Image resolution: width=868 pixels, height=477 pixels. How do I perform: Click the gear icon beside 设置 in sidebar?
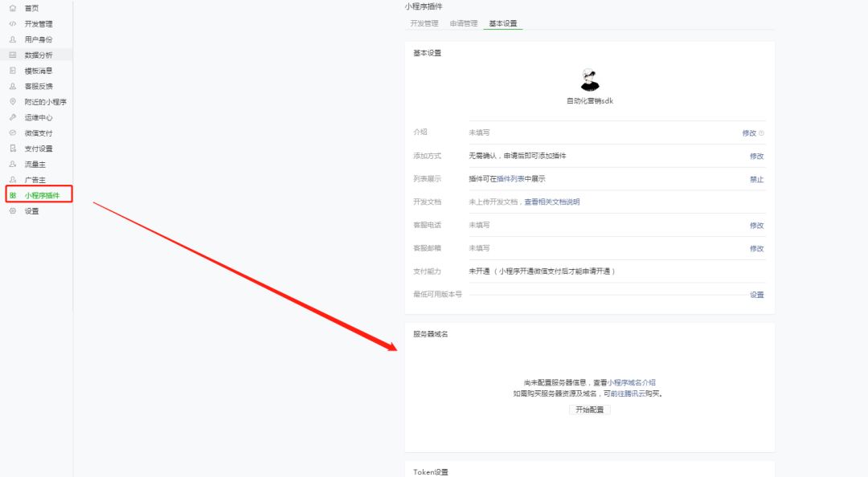[13, 211]
